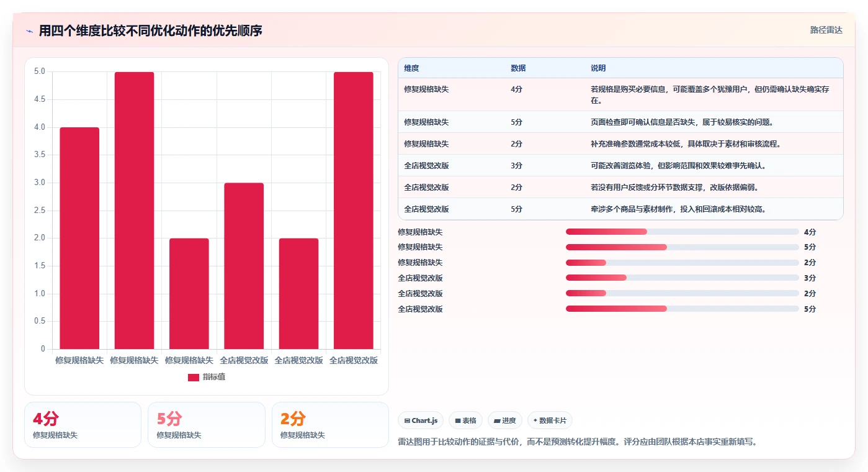This screenshot has width=868, height=472.
Task: Click the 全店视觉改版 5分 progress bar
Action: point(682,309)
